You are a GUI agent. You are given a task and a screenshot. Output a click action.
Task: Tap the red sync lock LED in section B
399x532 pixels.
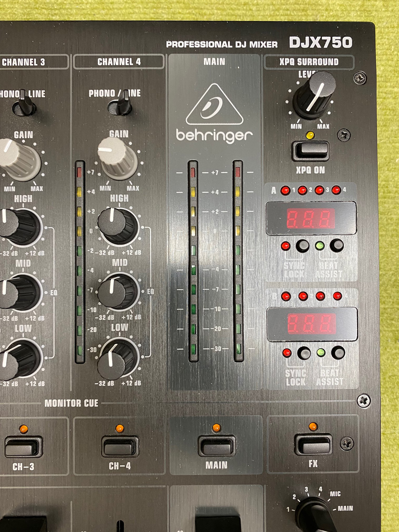click(x=287, y=353)
